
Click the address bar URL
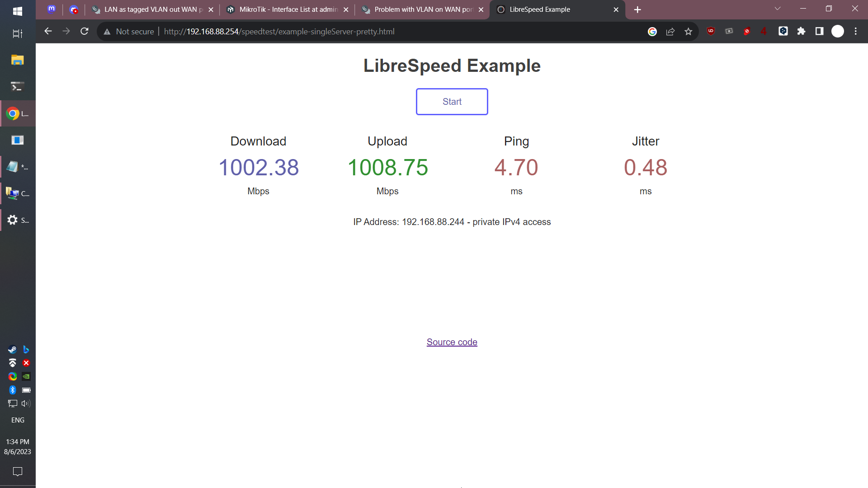pyautogui.click(x=279, y=32)
